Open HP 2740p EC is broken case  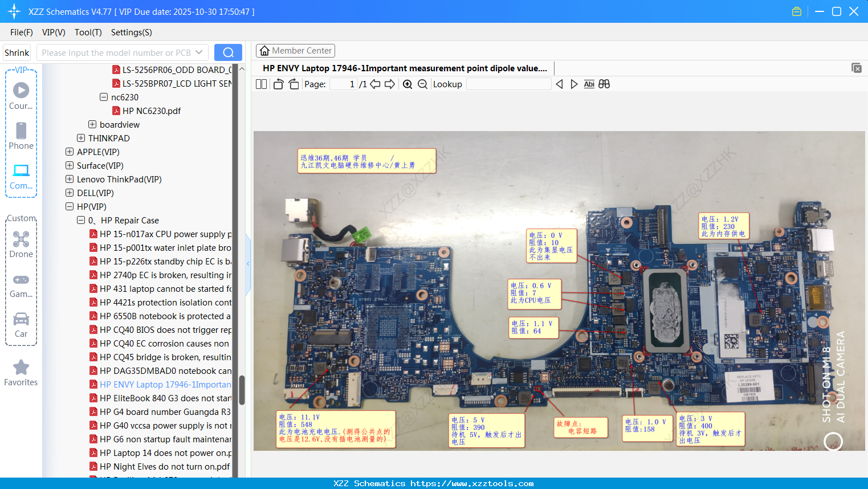[x=160, y=275]
